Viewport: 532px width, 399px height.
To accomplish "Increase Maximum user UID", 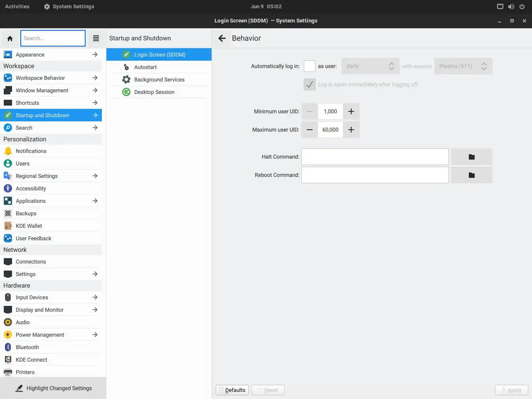I will 351,130.
